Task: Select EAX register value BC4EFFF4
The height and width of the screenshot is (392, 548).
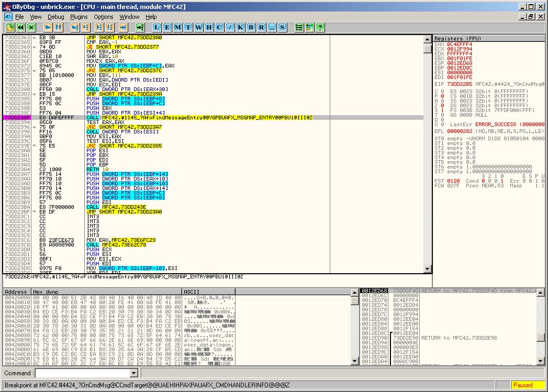Action: point(460,44)
